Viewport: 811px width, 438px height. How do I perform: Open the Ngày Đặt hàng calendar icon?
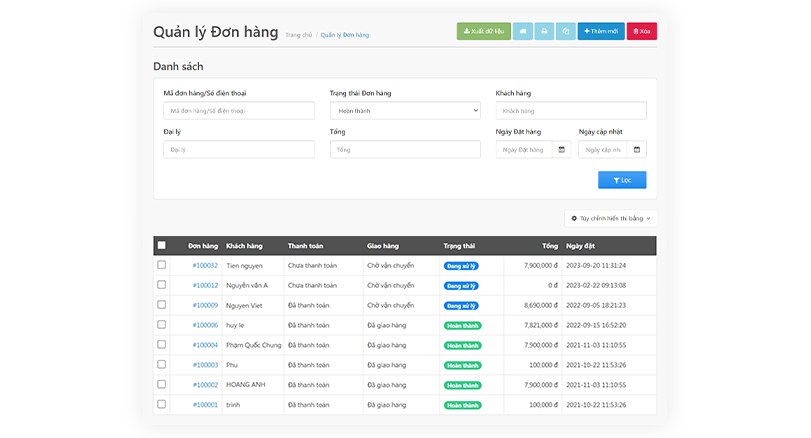562,149
